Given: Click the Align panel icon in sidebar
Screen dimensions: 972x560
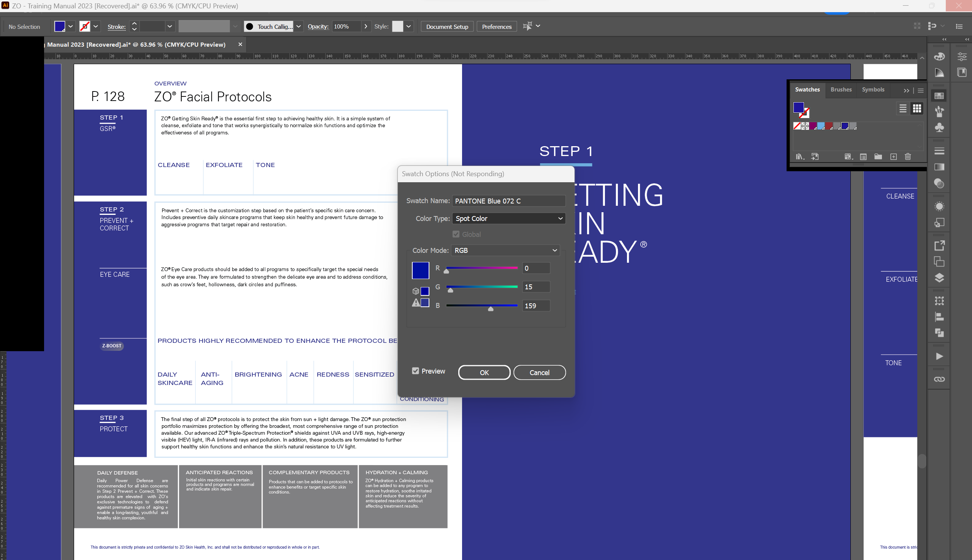Looking at the screenshot, I should click(939, 318).
